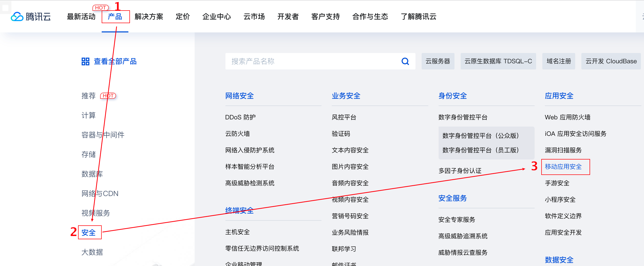This screenshot has width=644, height=266.
Task: Open the 合作与生态 menu
Action: [x=370, y=17]
